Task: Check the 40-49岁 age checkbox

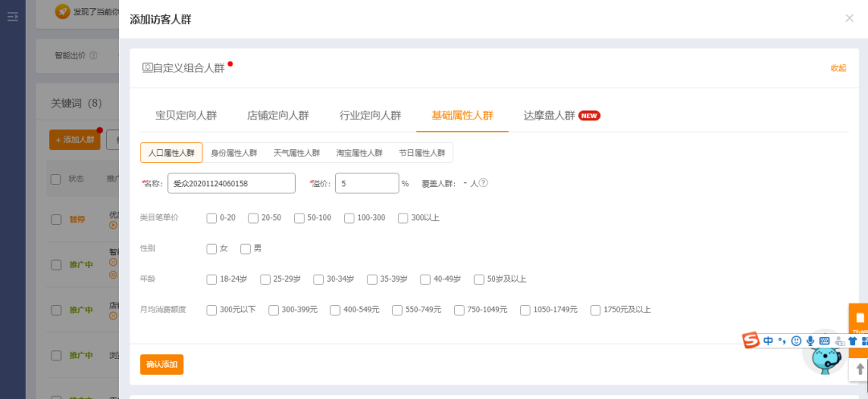Action: pyautogui.click(x=425, y=279)
